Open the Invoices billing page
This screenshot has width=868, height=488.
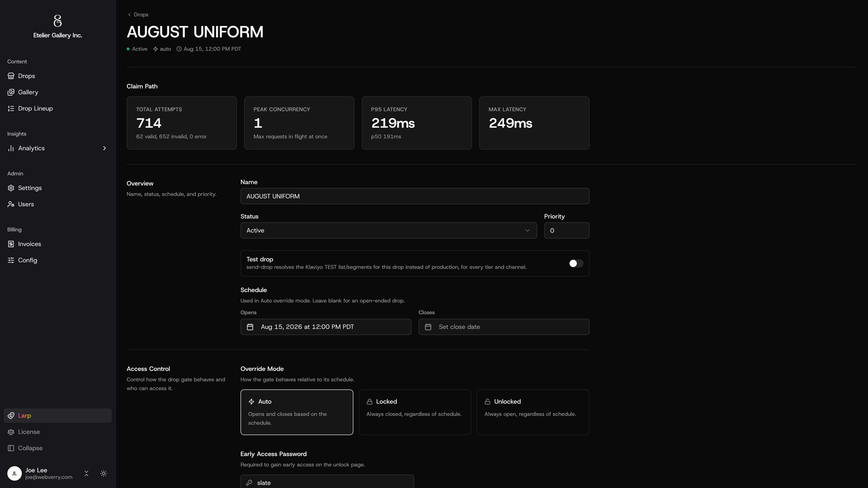[x=57, y=244]
